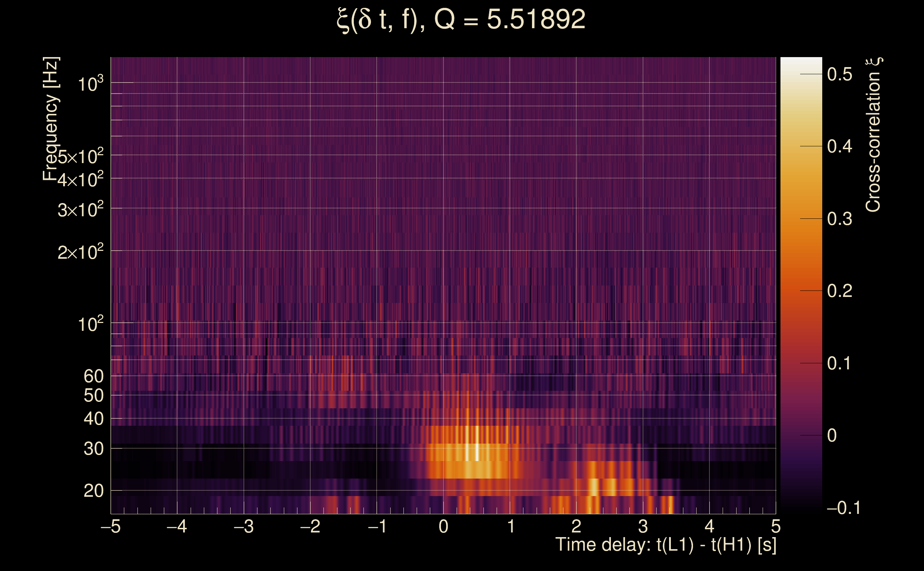Click the 'Time delay: t(L1) - t(H1) [s]' label

(666, 545)
